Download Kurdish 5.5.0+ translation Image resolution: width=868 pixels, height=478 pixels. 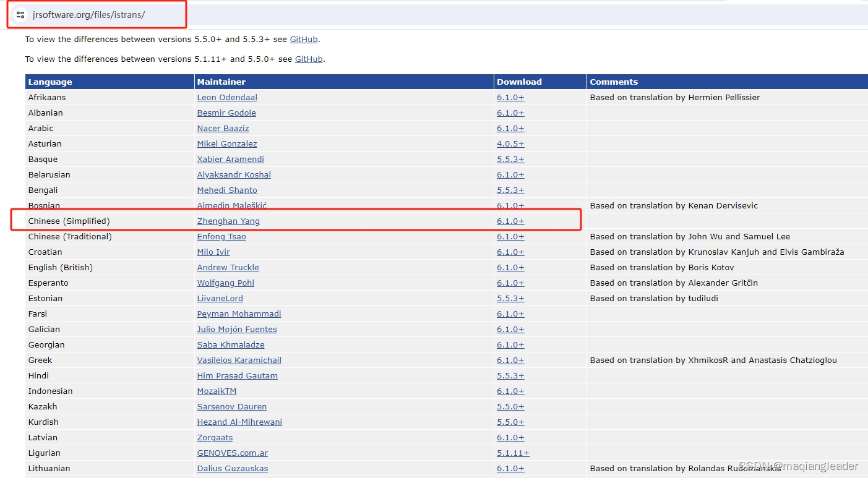tap(510, 422)
